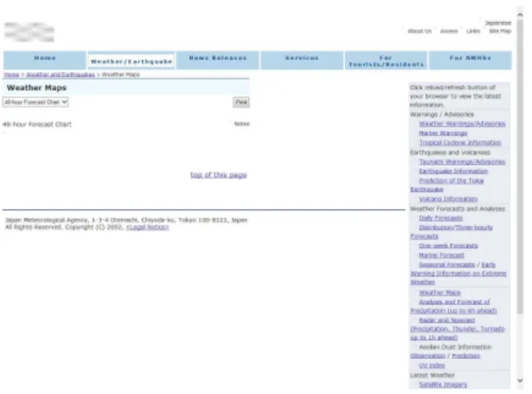Screen dimensions: 532x394
Task: Open Weather Warnings/Advisories link
Action: pos(462,124)
